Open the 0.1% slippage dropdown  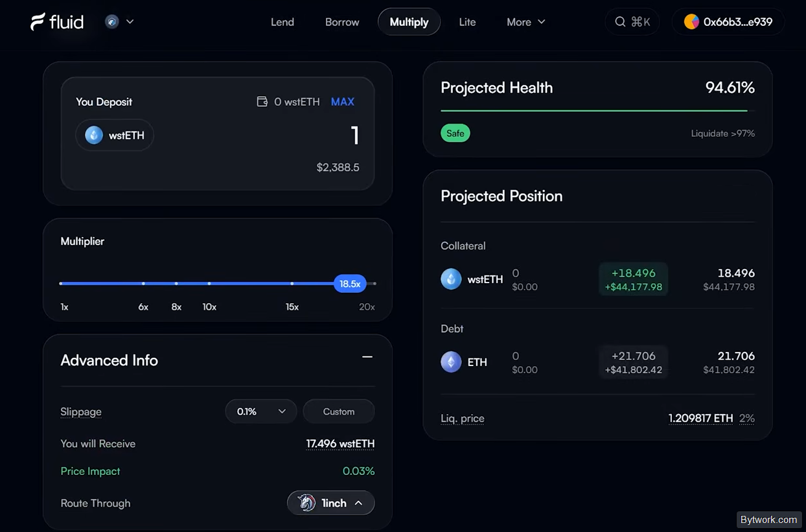pyautogui.click(x=261, y=411)
